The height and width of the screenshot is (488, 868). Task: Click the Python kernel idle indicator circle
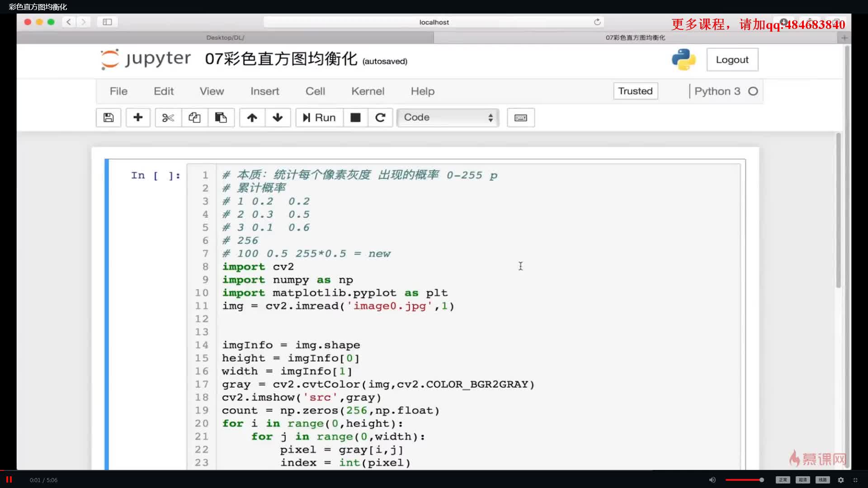(x=753, y=91)
